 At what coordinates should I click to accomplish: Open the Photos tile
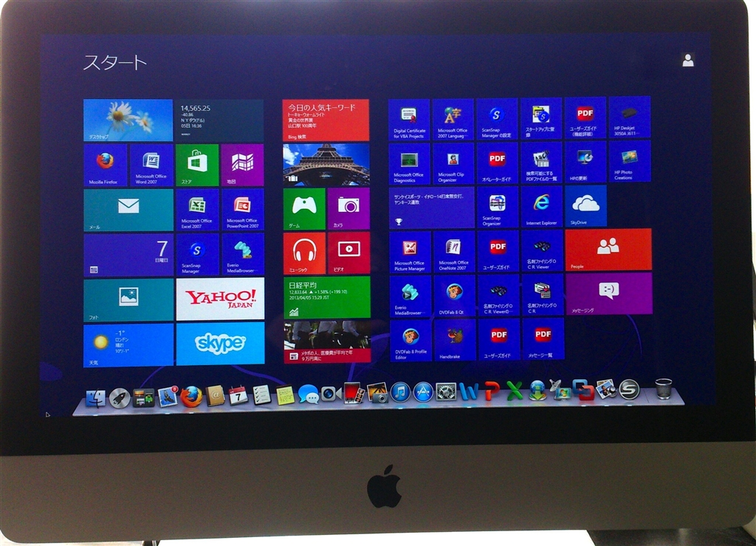tap(128, 299)
